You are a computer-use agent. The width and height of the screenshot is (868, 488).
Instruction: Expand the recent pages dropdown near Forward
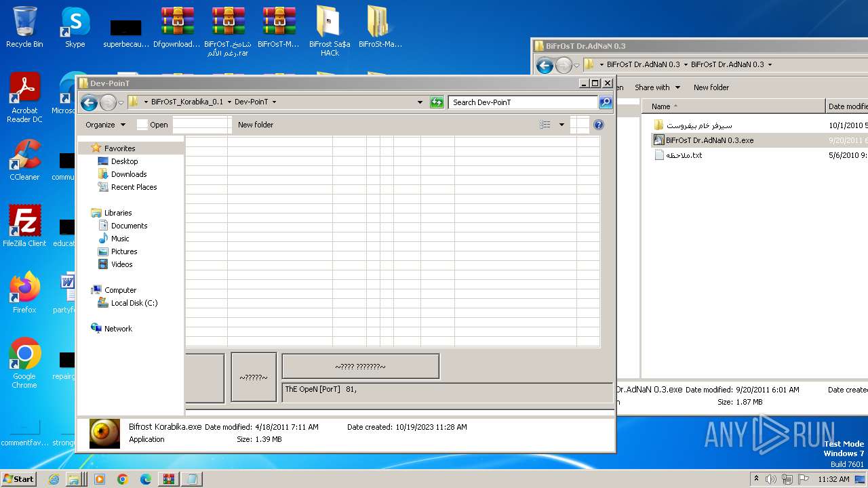(121, 103)
